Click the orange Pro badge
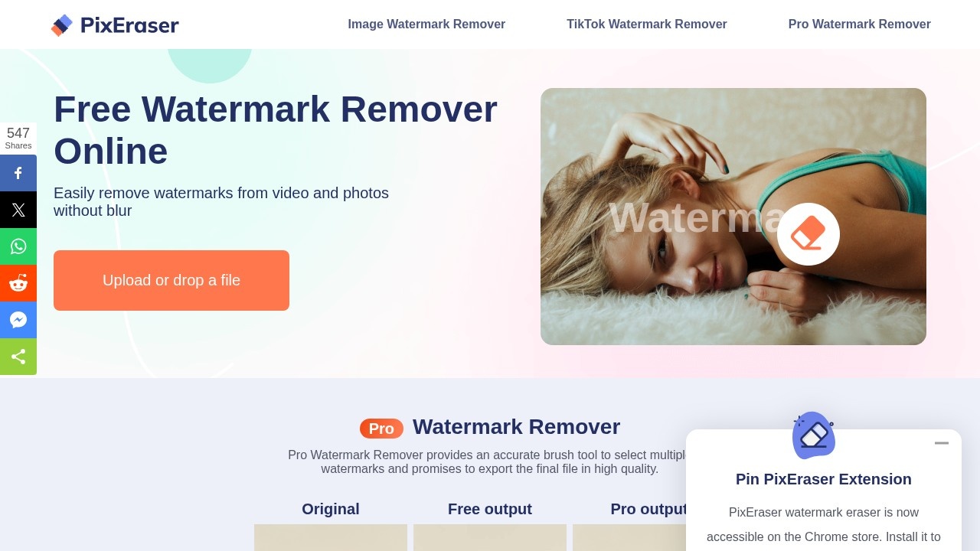 (381, 429)
